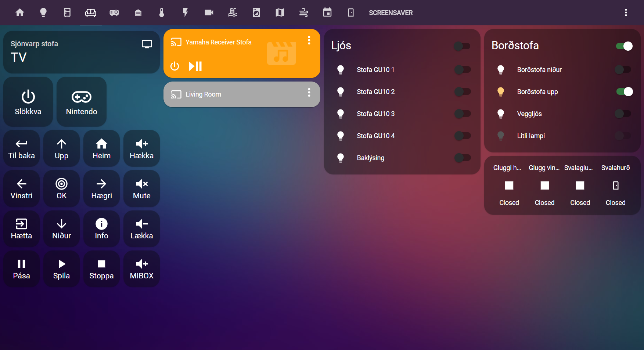644x350 pixels.
Task: Click the MIBOX button
Action: point(141,269)
